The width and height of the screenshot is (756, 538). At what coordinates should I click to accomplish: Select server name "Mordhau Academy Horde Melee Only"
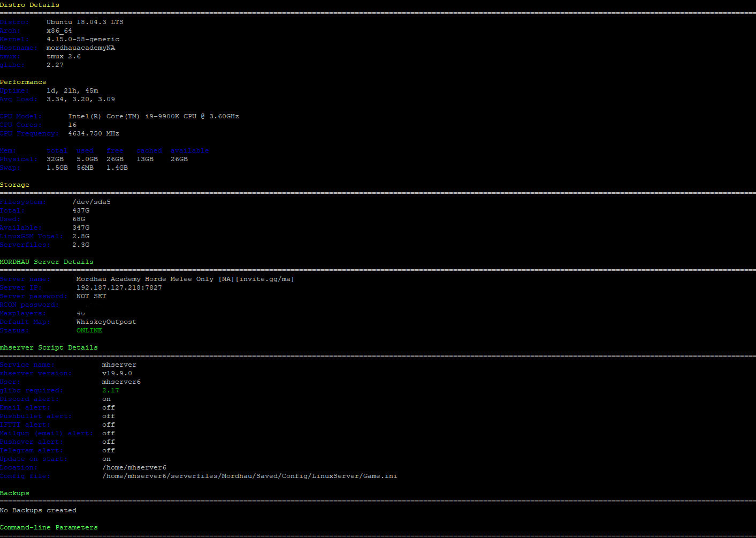coord(145,279)
